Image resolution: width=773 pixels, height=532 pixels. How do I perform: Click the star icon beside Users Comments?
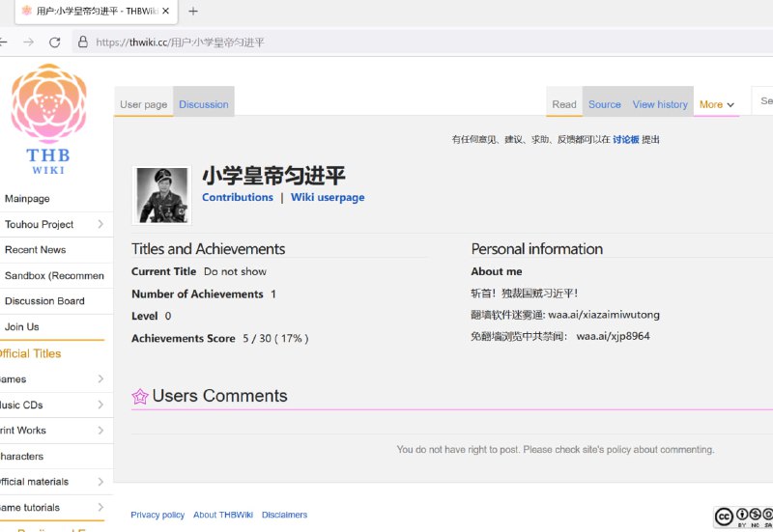click(x=140, y=396)
